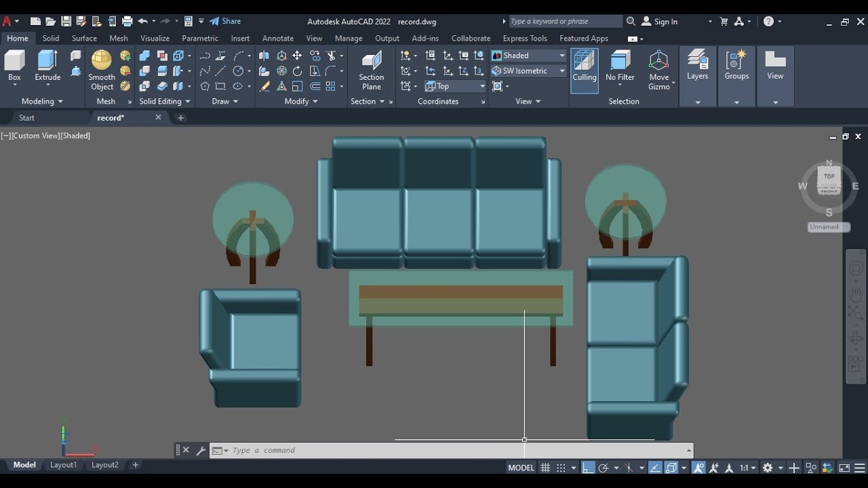This screenshot has height=488, width=868.
Task: Pick the Line tool in Draw
Action: 221,71
